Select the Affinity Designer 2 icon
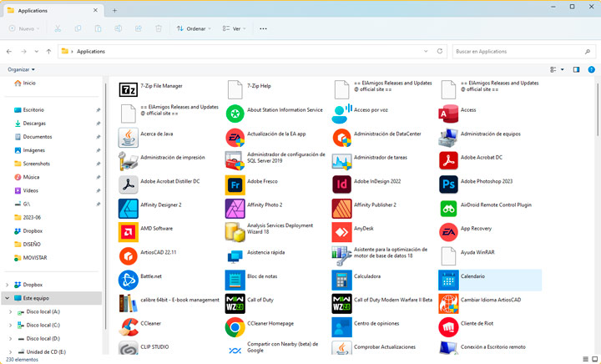This screenshot has width=601, height=364. 128,209
